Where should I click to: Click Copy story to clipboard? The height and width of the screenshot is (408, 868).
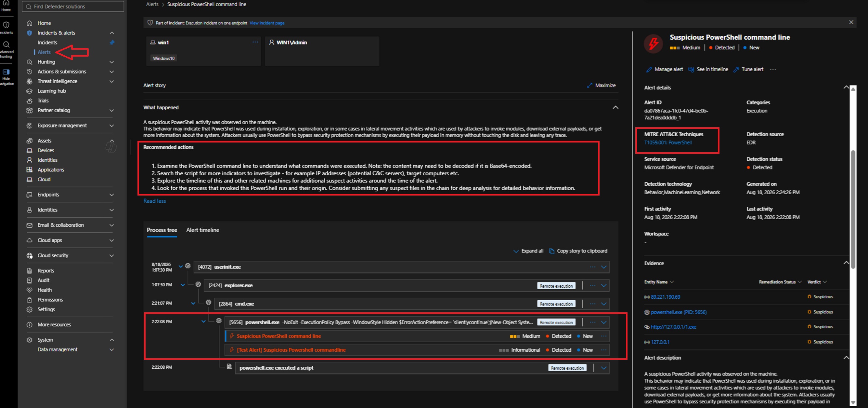pyautogui.click(x=578, y=251)
